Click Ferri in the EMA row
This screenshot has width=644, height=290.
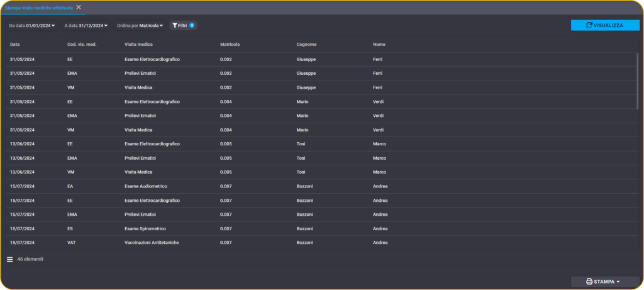click(x=377, y=74)
